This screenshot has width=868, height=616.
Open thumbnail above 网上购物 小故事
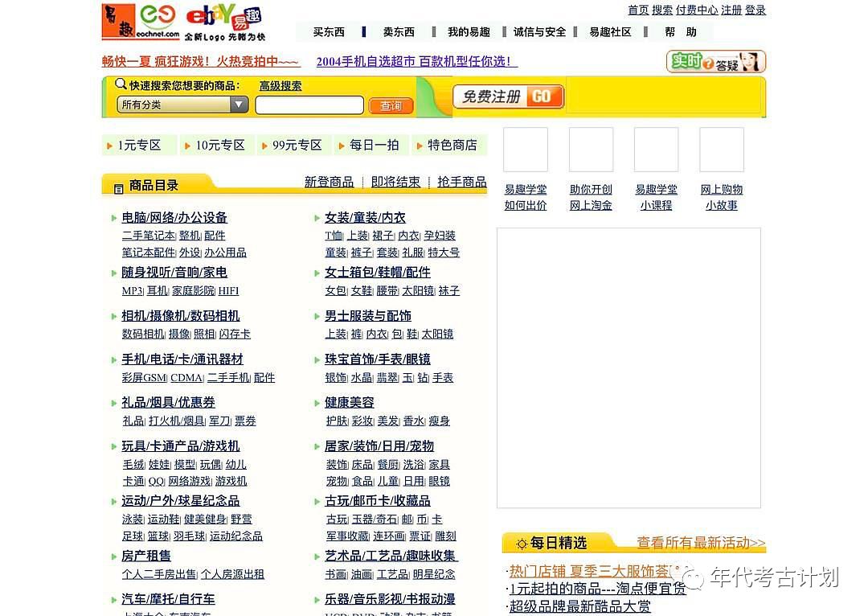tap(721, 150)
